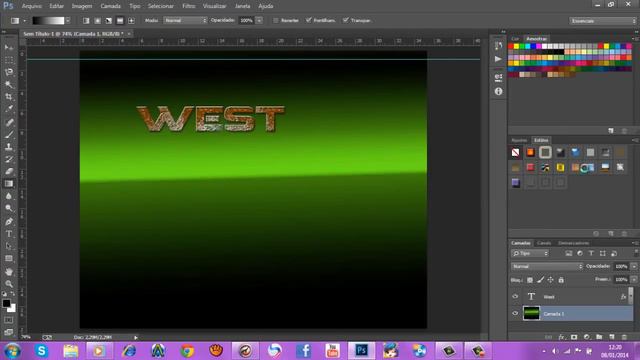Apply the no-style swatch in Estilos
The width and height of the screenshot is (640, 360).
pos(516,153)
